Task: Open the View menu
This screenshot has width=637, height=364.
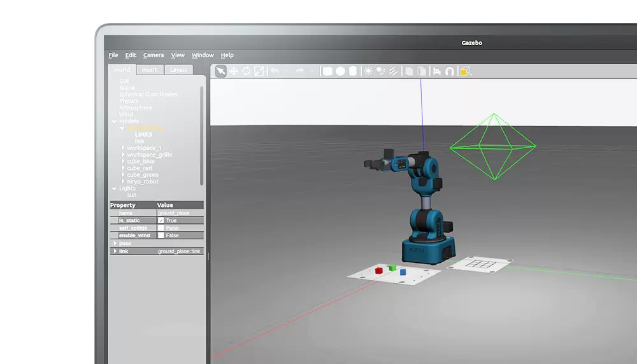Action: pyautogui.click(x=178, y=55)
